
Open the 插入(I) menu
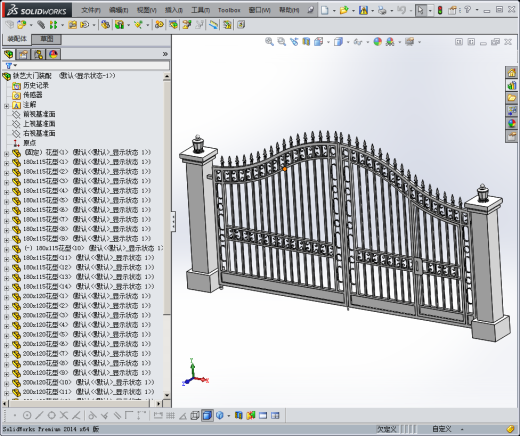click(x=174, y=10)
